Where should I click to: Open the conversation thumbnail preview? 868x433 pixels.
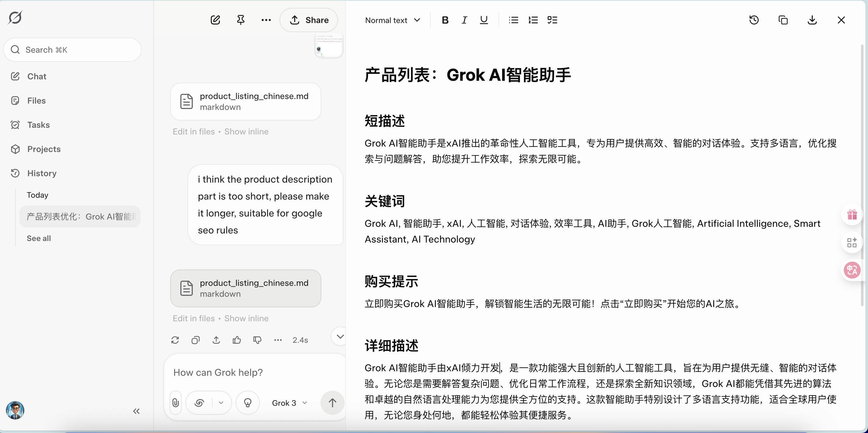point(329,45)
